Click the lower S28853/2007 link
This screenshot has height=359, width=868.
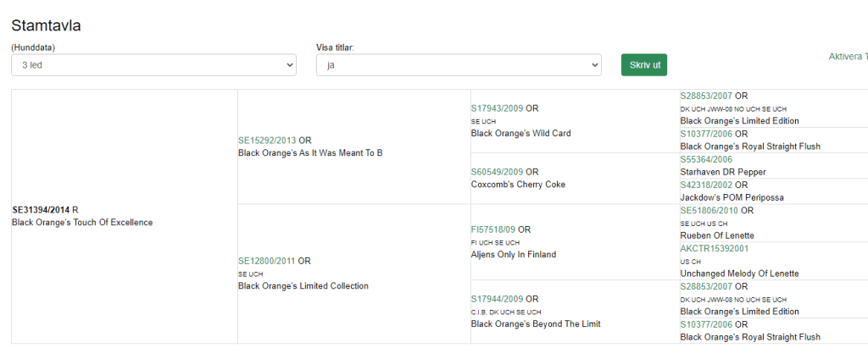click(706, 286)
